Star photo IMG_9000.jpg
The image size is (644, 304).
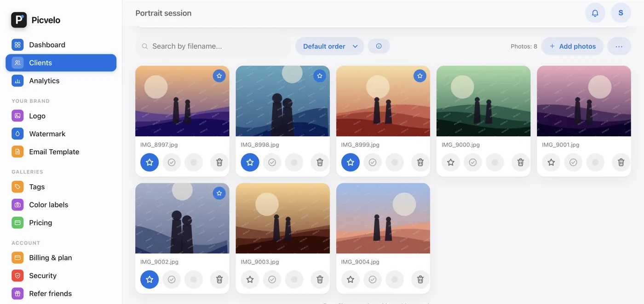[450, 162]
